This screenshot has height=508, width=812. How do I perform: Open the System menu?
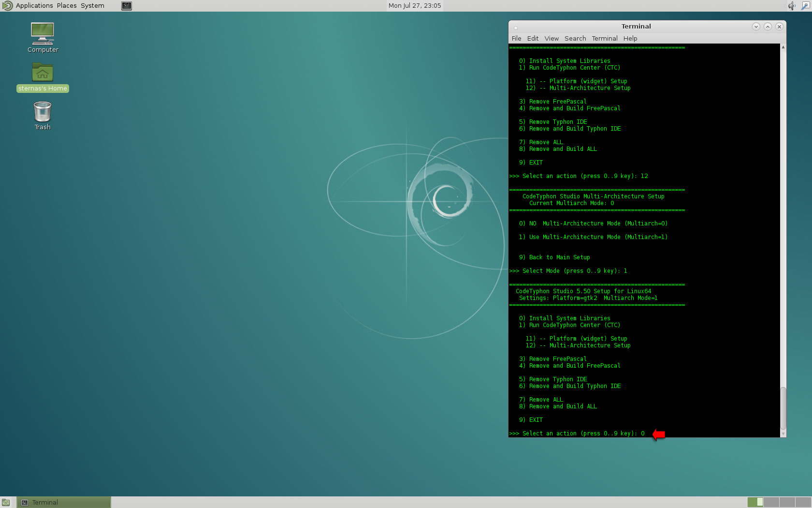92,6
